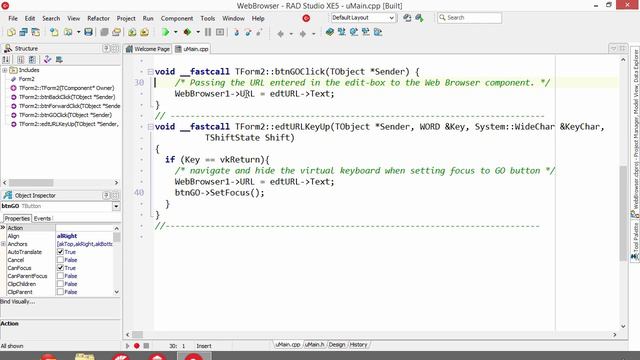640x360 pixels.
Task: Open the Tool Palette side tab
Action: click(x=635, y=240)
